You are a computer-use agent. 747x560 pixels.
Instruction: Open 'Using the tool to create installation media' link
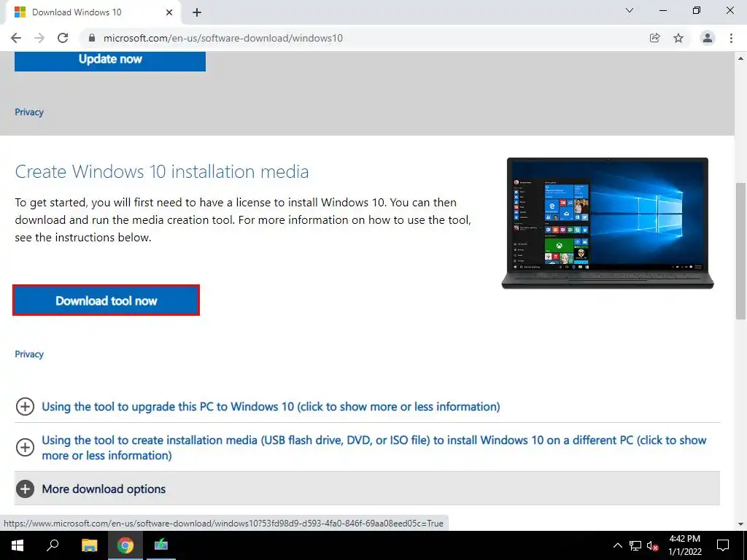pos(374,448)
